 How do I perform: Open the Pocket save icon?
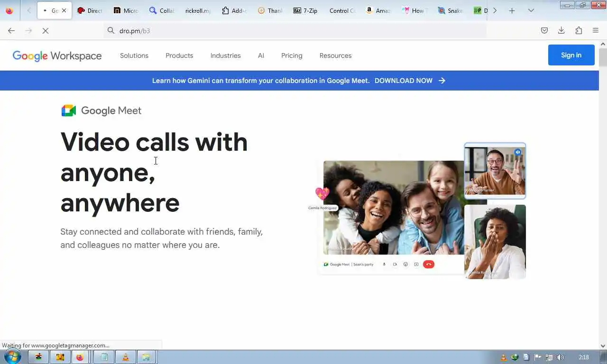[x=544, y=30]
